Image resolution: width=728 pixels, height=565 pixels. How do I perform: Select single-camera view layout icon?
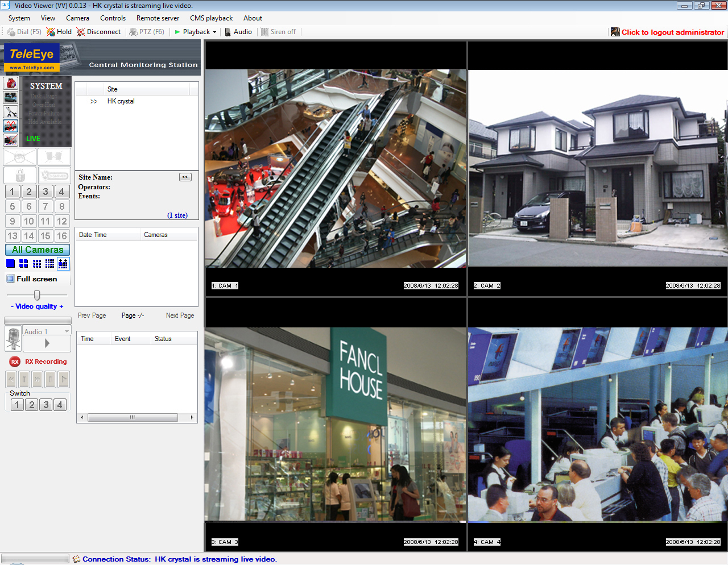(10, 264)
